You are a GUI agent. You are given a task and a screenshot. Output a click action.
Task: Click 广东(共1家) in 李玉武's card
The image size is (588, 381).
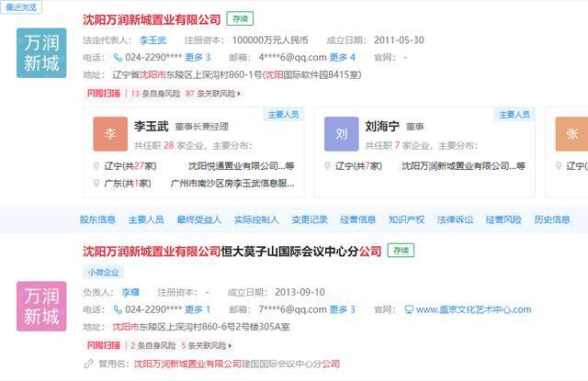coord(128,183)
